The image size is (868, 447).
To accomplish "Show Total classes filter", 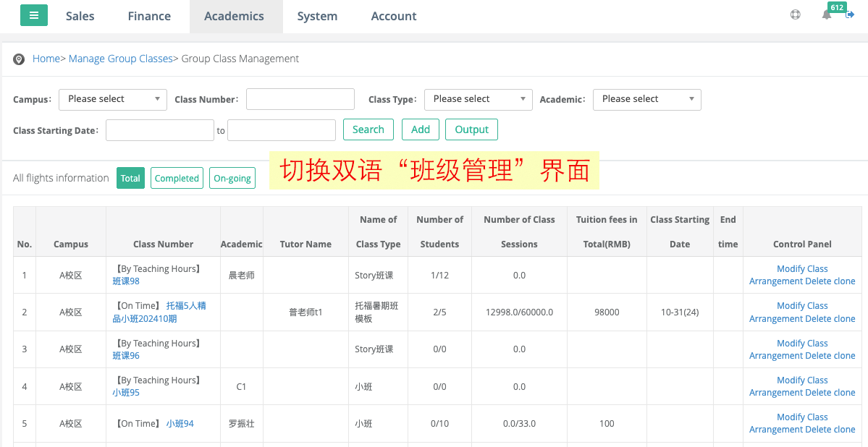I will click(130, 178).
